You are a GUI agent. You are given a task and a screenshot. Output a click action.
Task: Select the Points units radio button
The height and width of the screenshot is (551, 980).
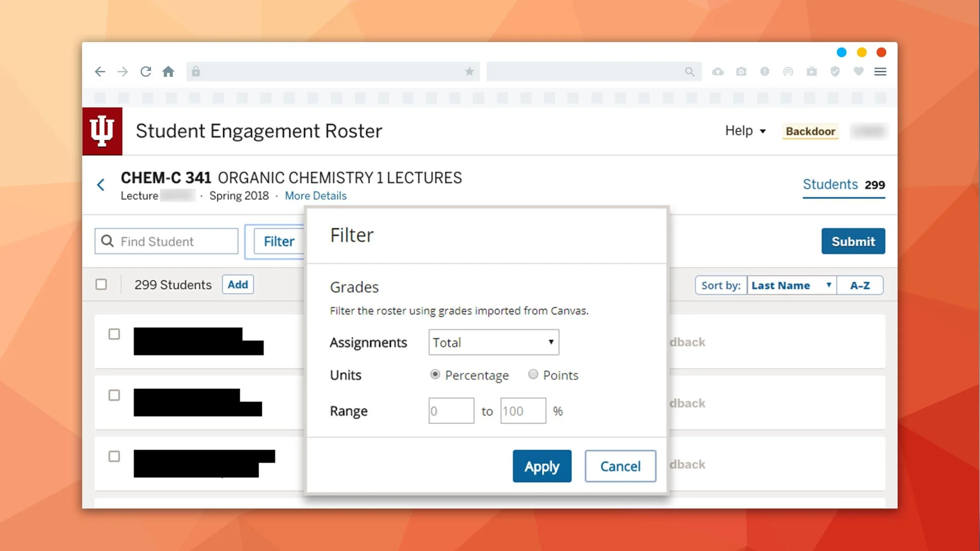point(533,374)
